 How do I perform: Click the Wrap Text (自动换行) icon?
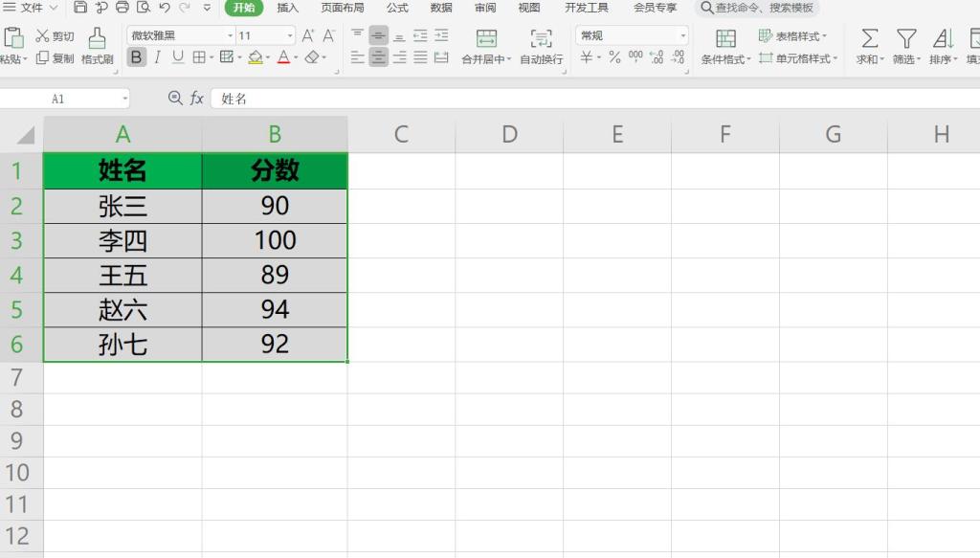click(x=541, y=38)
